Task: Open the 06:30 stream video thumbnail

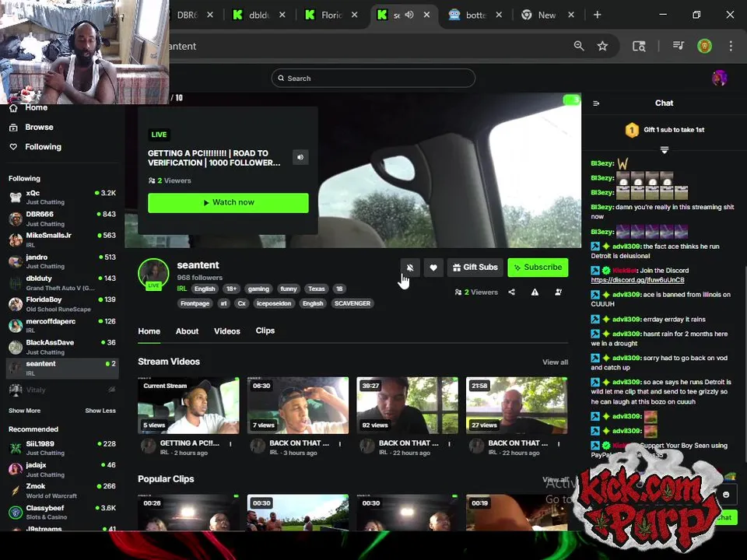Action: click(x=298, y=406)
